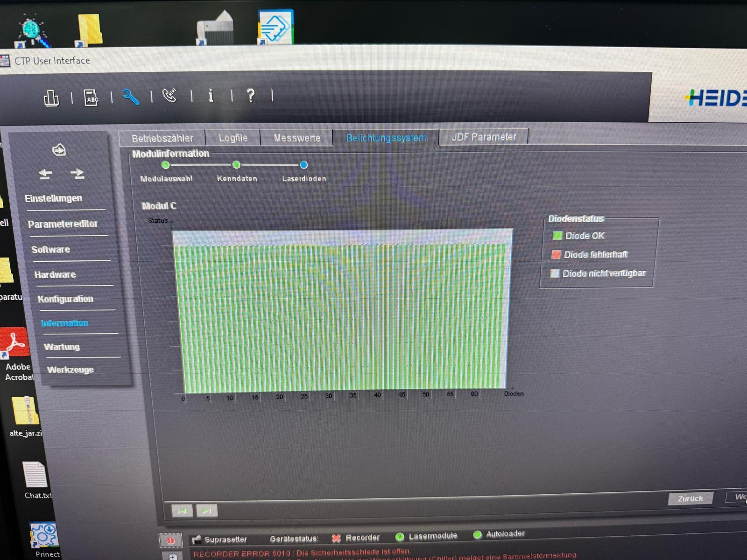Select the Modulauswahl step dot
The image size is (747, 560).
(165, 165)
